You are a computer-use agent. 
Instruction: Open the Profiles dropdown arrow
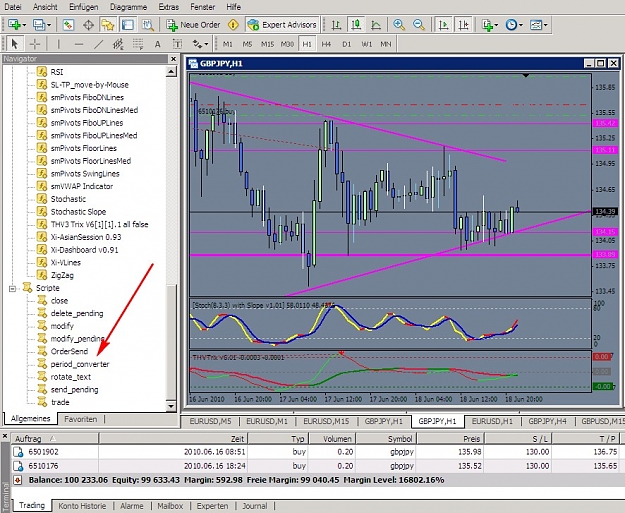point(49,25)
